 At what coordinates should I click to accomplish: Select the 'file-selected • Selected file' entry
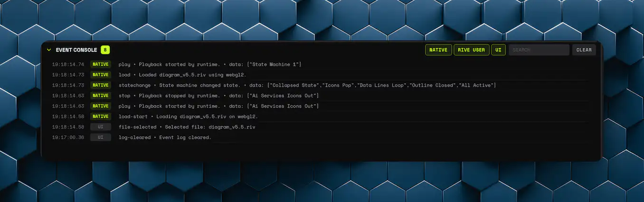(322, 127)
